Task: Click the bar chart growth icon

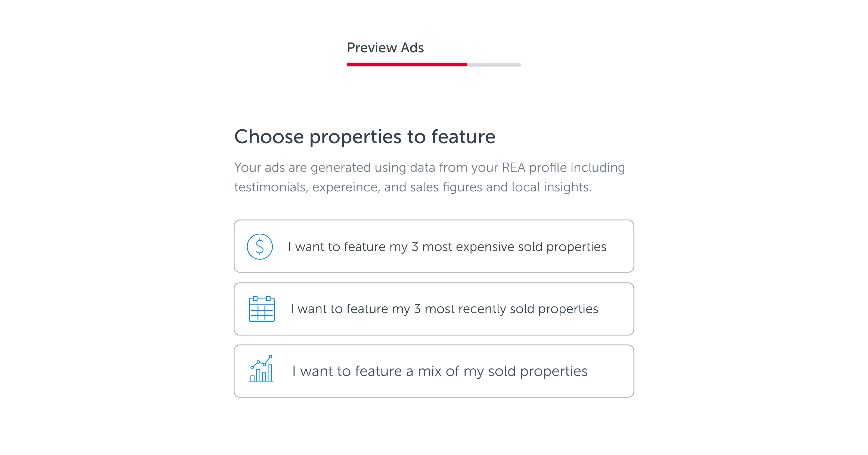Action: (x=261, y=368)
